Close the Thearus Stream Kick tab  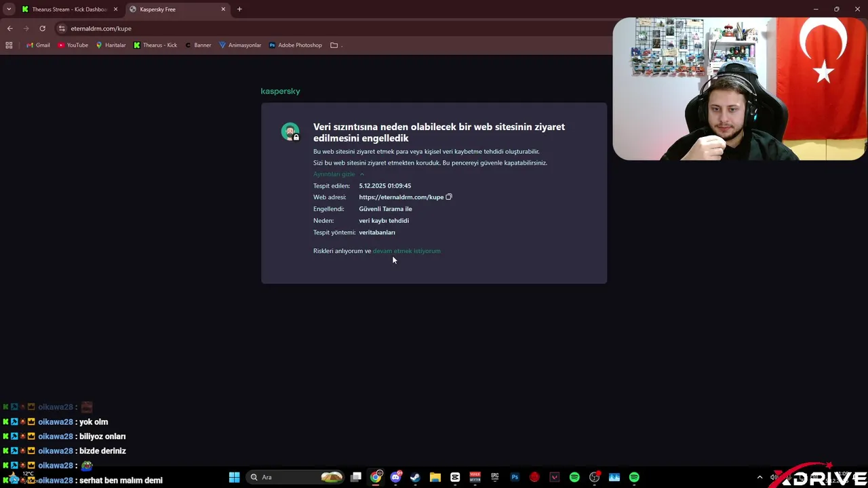pyautogui.click(x=115, y=9)
